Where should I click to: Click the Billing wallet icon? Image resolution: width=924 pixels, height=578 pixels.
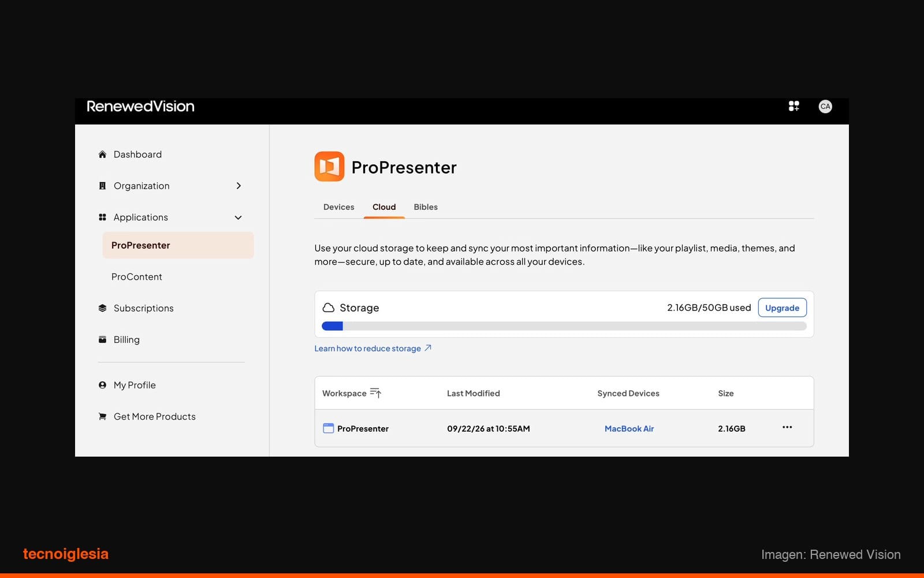102,339
